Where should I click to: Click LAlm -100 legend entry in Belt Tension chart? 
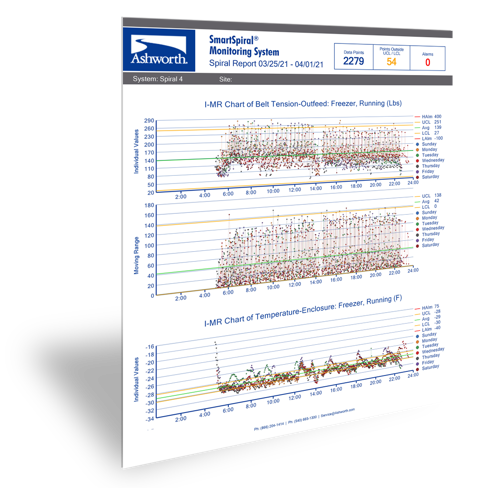[x=429, y=138]
